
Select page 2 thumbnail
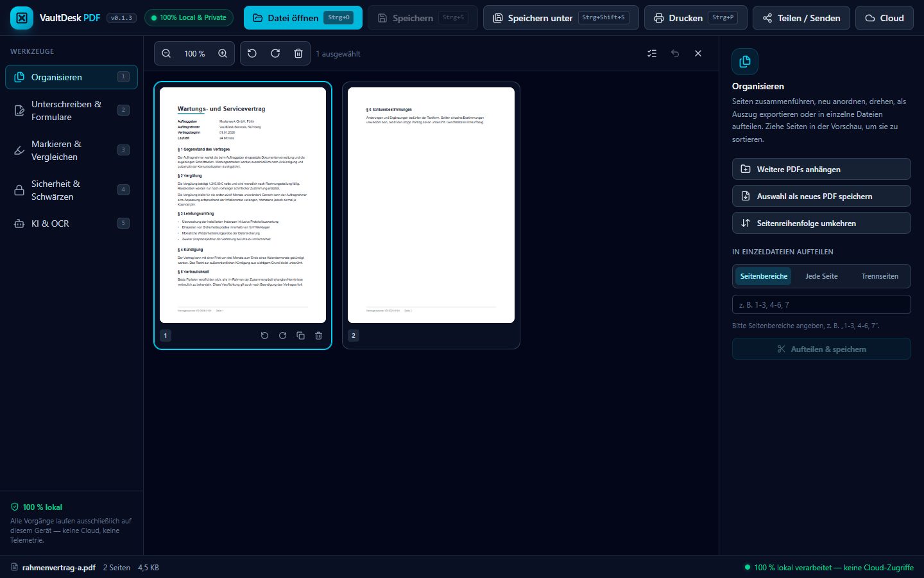[x=431, y=205]
